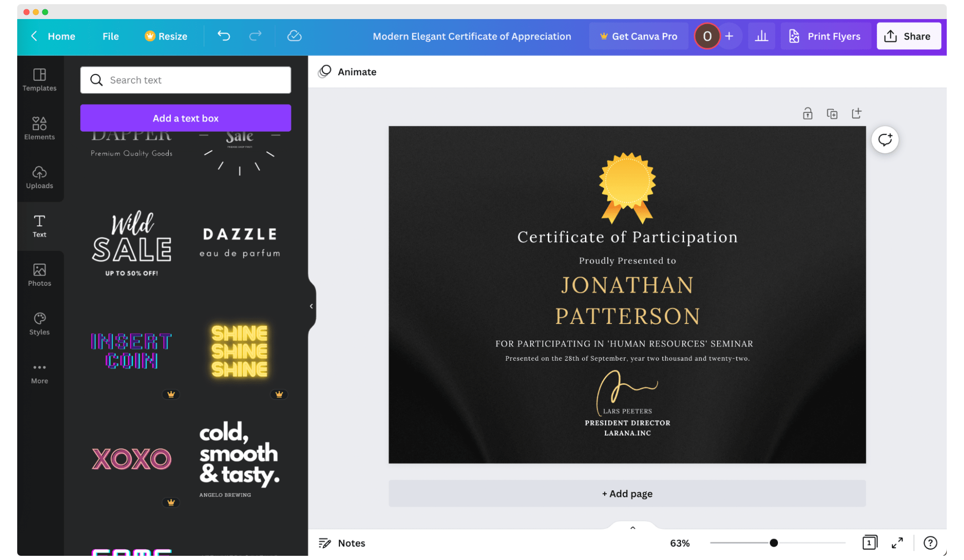Select the Text panel tab
The height and width of the screenshot is (560, 964).
pos(40,226)
